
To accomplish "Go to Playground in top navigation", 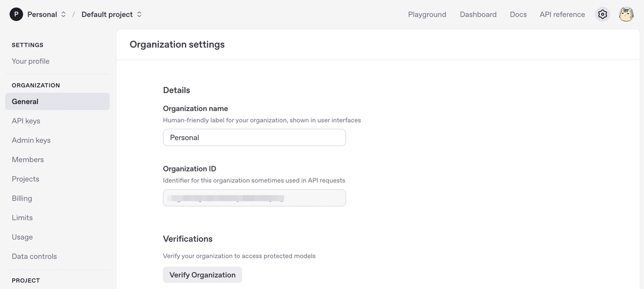I will pyautogui.click(x=427, y=14).
